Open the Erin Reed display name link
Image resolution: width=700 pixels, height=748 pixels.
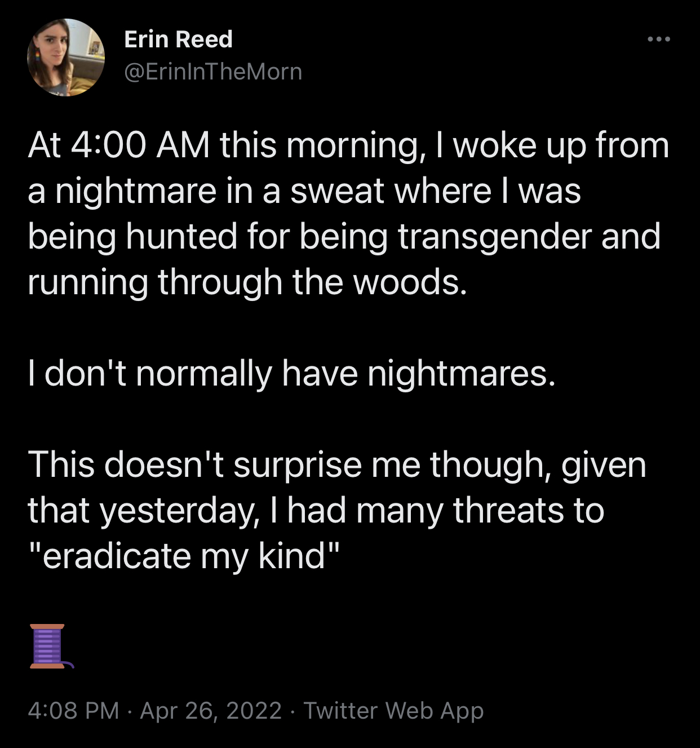[178, 39]
